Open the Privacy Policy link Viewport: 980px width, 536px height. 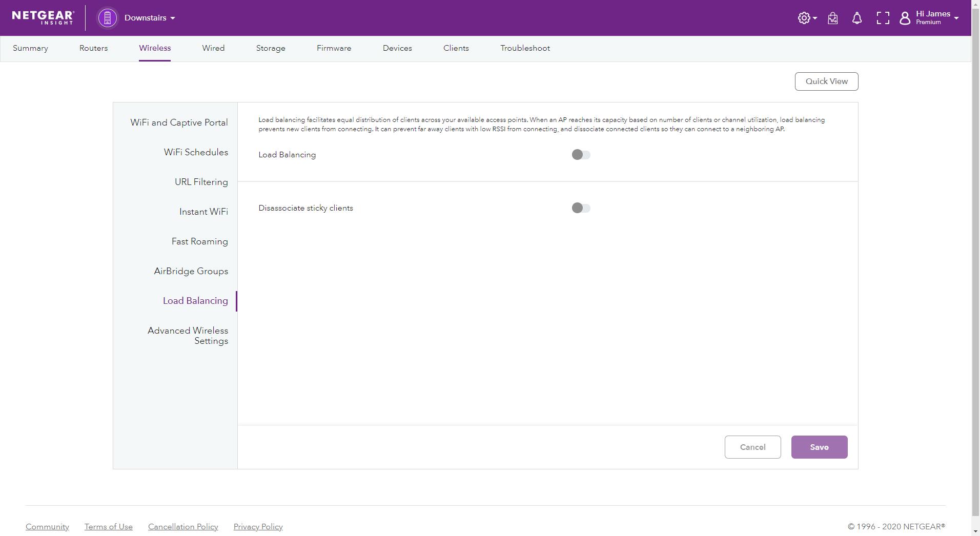258,527
